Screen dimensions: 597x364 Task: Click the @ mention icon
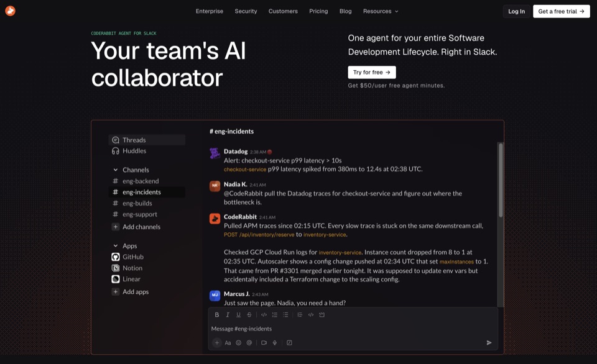coord(249,343)
